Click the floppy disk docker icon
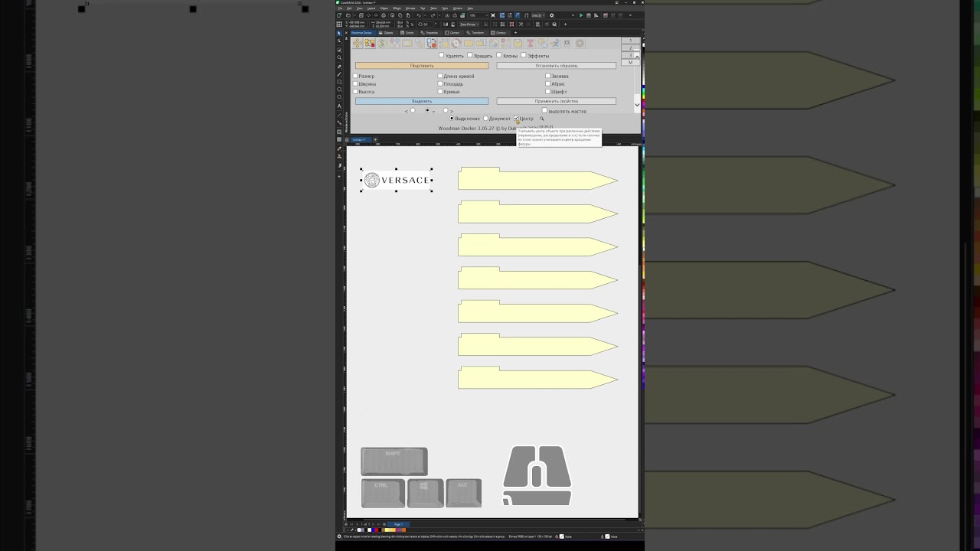The width and height of the screenshot is (980, 551). click(518, 43)
